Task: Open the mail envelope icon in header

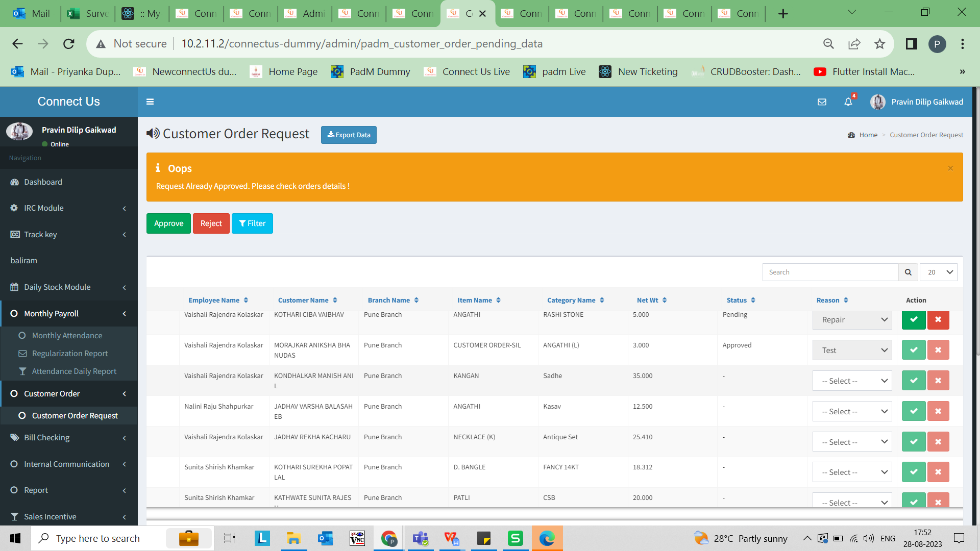Action: click(x=822, y=102)
